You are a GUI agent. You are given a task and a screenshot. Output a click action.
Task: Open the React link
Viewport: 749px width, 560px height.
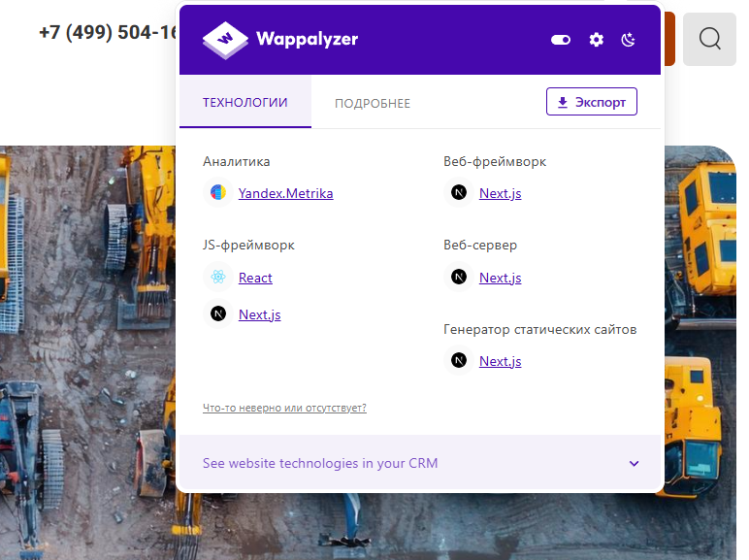[255, 278]
